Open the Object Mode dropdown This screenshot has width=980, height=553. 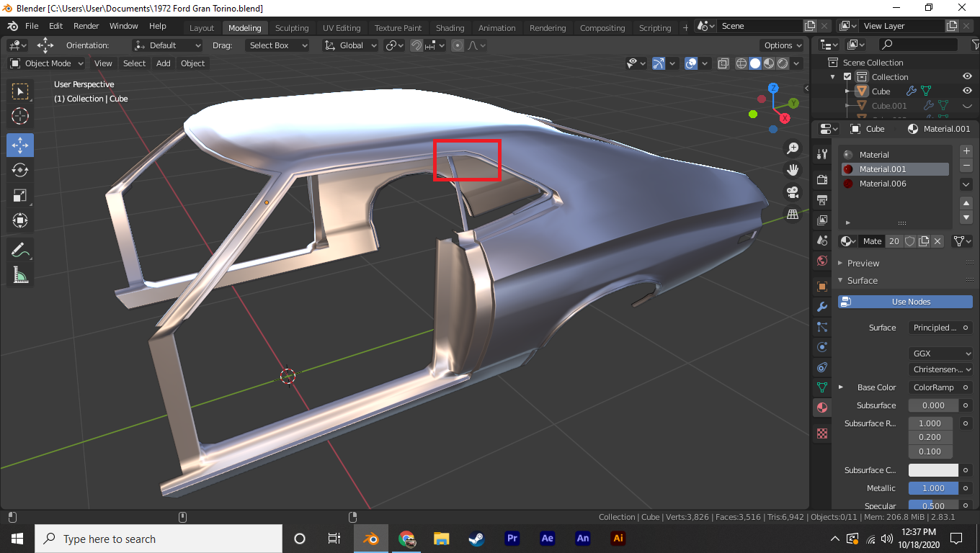tap(47, 63)
